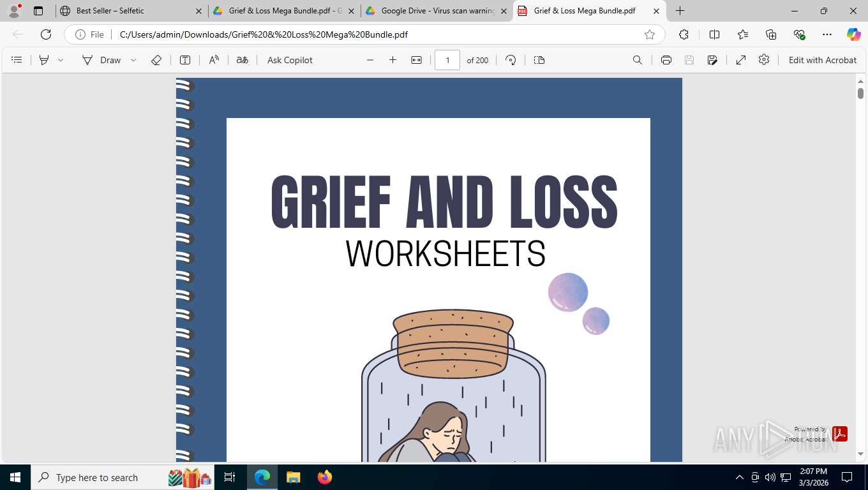The image size is (868, 490).
Task: View File site information
Action: click(89, 34)
